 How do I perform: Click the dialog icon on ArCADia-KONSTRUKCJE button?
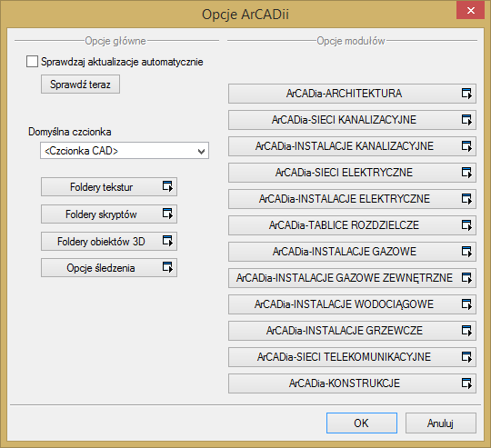(x=466, y=383)
